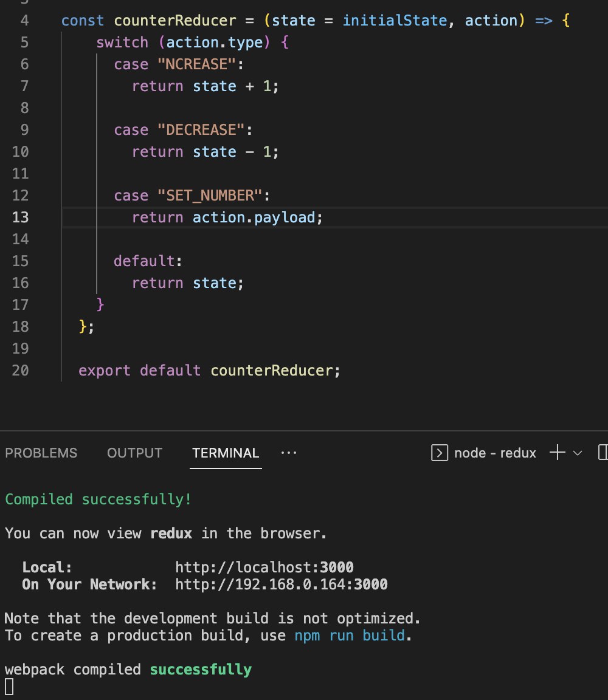The width and height of the screenshot is (608, 700).
Task: Switch to the OUTPUT tab
Action: coord(134,453)
